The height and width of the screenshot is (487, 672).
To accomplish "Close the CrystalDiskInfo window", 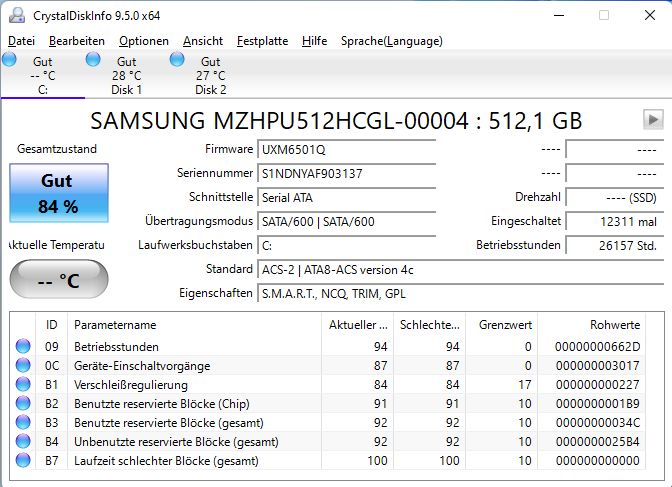I will (x=650, y=15).
